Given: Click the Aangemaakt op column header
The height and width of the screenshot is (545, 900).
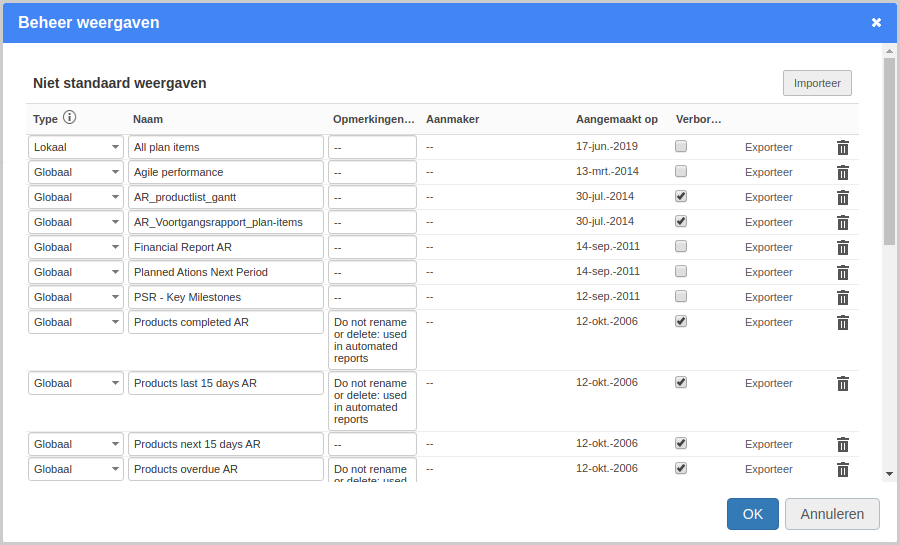Looking at the screenshot, I should point(616,119).
